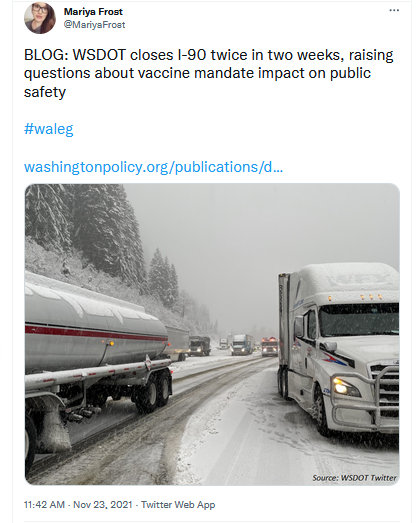Screen dimensions: 416x523
Task: Click the 'Nov 23, 2021' date text
Action: [x=103, y=504]
